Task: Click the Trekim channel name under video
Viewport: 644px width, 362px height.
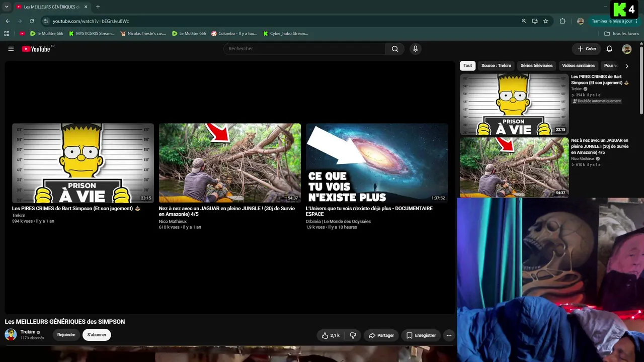Action: pos(28,332)
